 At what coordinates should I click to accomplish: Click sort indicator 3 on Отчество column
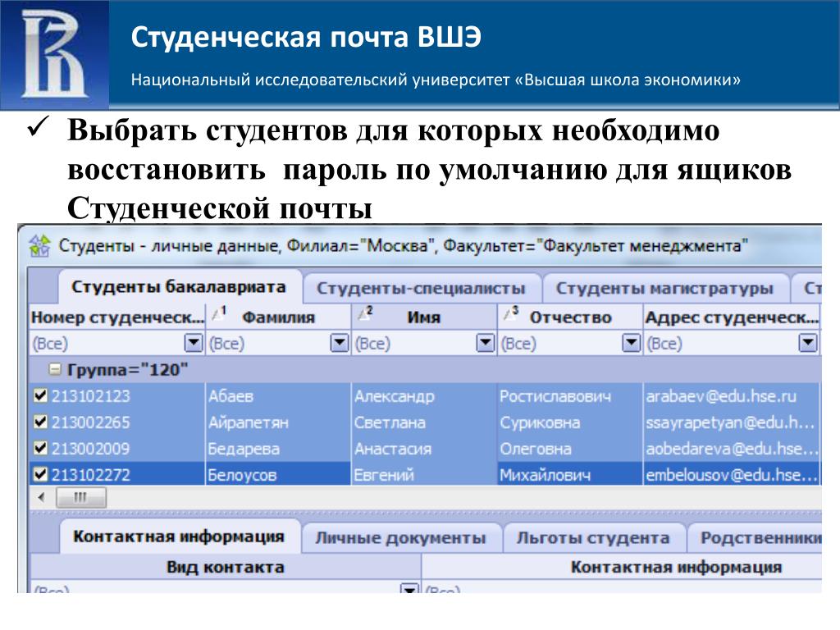[x=510, y=313]
